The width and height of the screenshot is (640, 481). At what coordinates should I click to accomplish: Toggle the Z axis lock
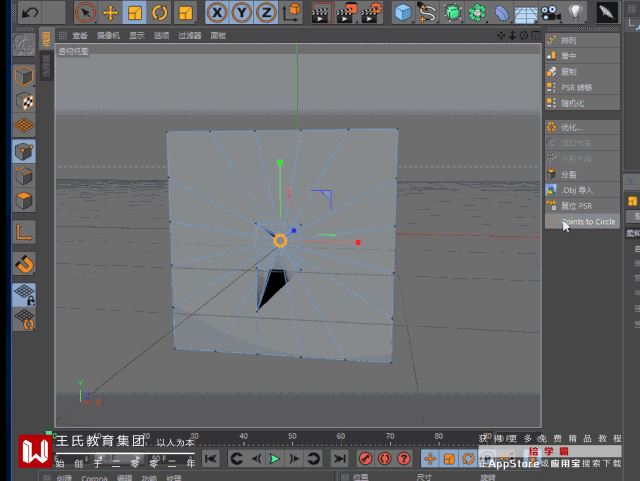[x=266, y=13]
